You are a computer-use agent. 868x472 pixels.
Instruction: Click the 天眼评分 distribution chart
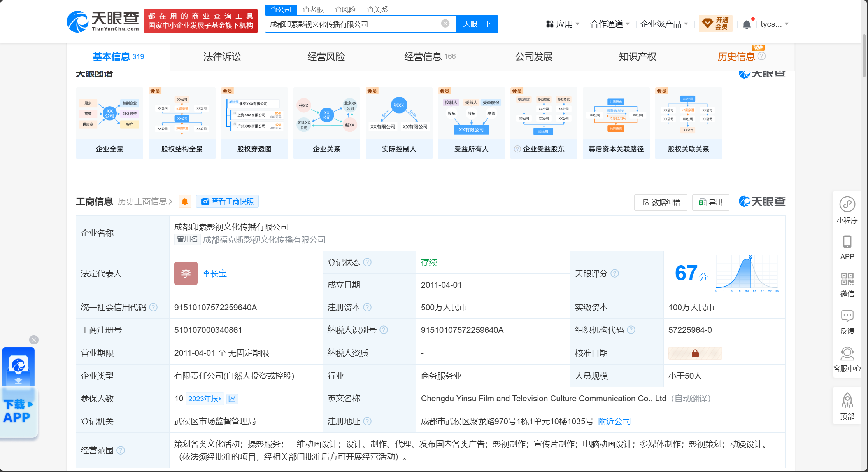[x=747, y=273]
